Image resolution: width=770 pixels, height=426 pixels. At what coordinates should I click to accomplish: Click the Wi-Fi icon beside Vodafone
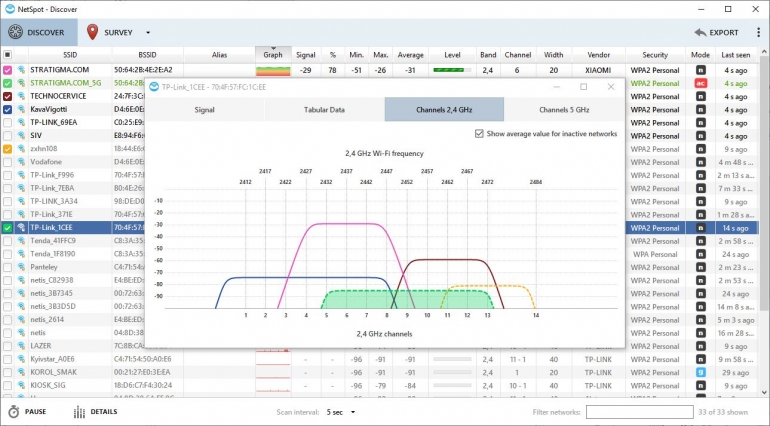[x=22, y=162]
